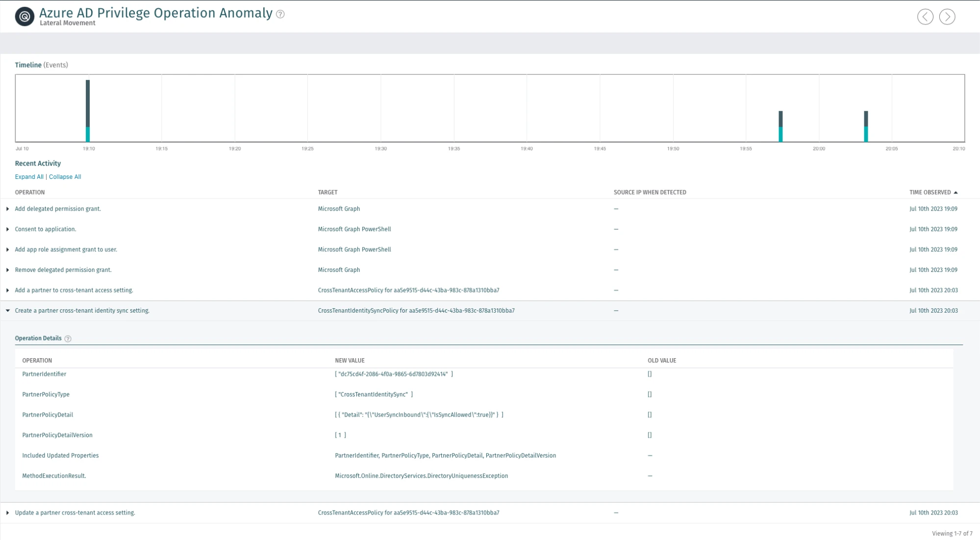Expand Add delegated permission grant row
Screen dimensions: 980x540
8,209
